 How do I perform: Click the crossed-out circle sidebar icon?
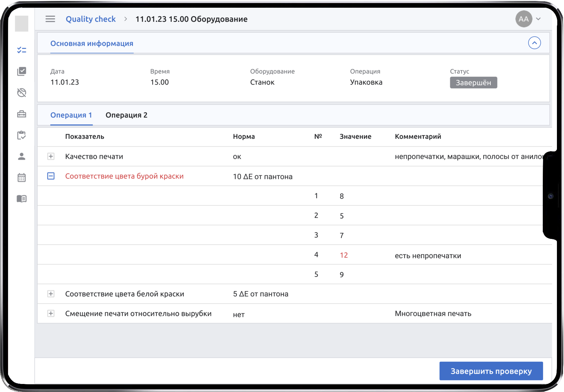coord(22,93)
